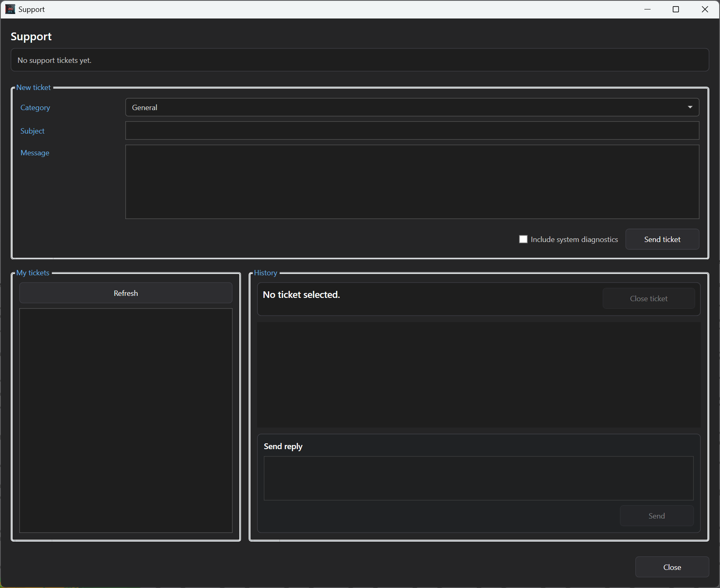Click the Send button under reply
This screenshot has width=720, height=588.
pos(657,516)
